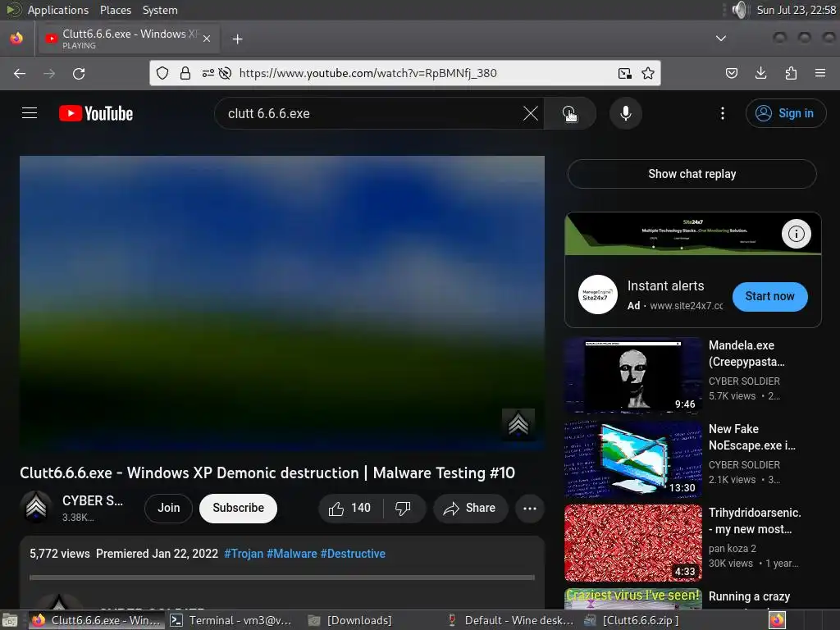The height and width of the screenshot is (630, 840).
Task: Open Mandela.exe (Creepypasta) title link
Action: [x=746, y=354]
